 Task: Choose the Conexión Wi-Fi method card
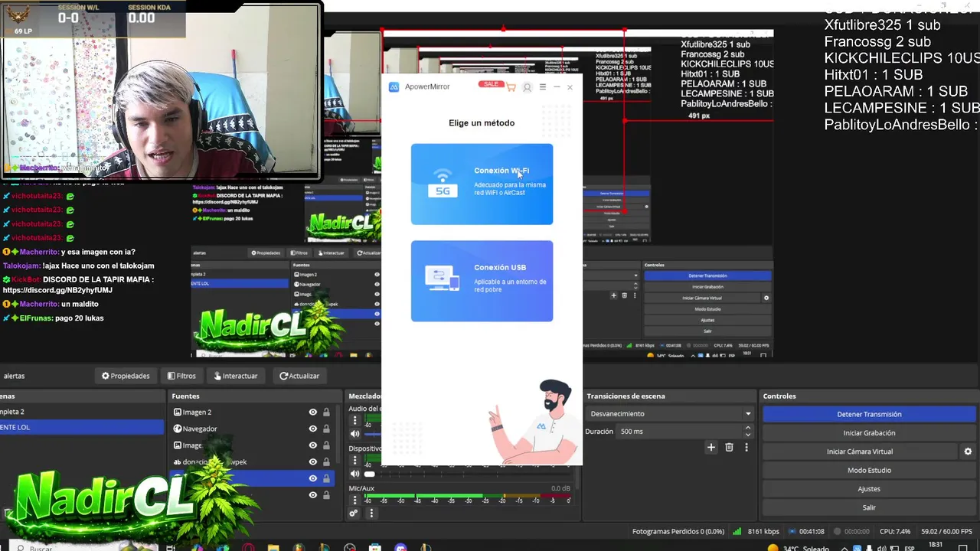(482, 184)
